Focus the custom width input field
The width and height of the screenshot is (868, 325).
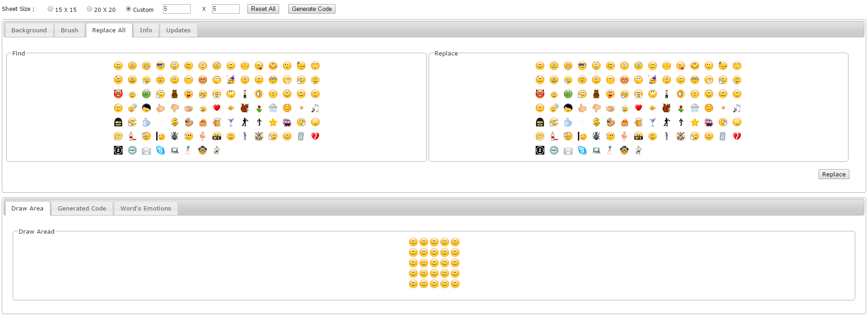click(x=177, y=9)
